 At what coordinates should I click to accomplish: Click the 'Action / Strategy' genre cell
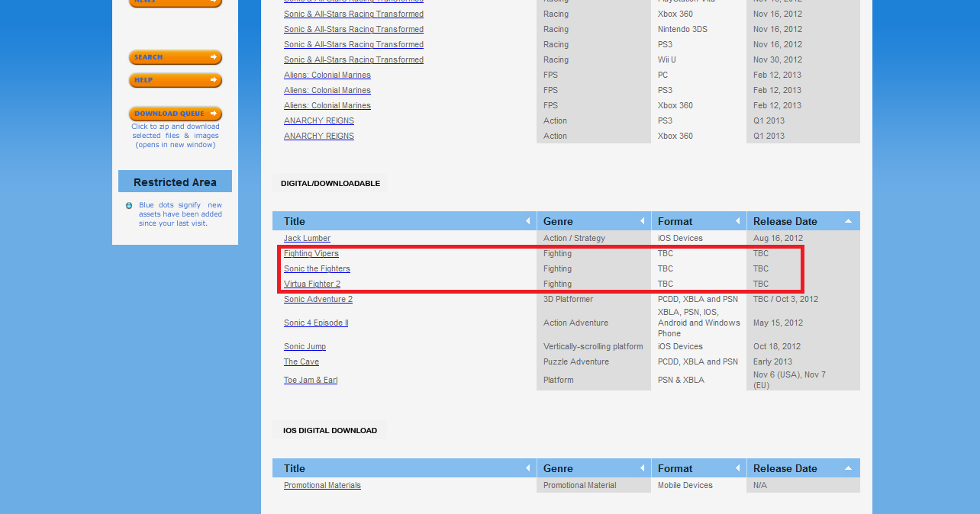point(574,238)
